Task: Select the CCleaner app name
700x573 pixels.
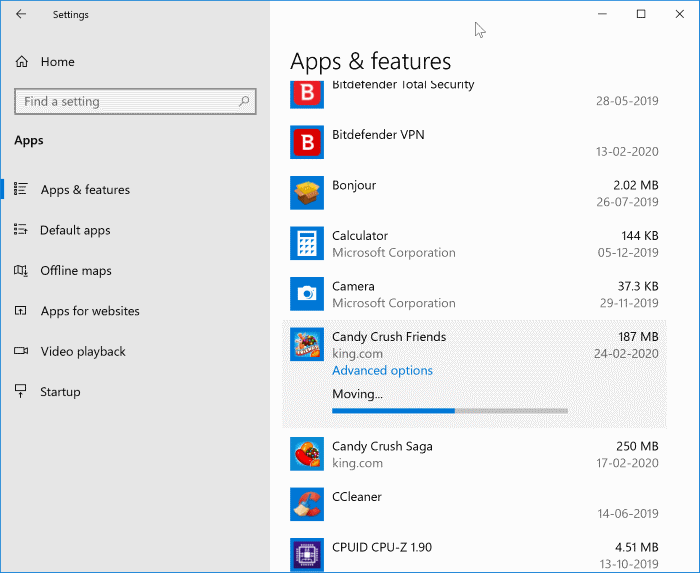Action: point(357,497)
